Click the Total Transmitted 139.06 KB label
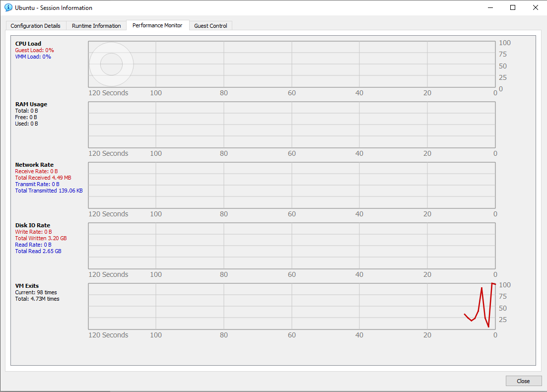Screen dimensions: 547x392 click(49, 191)
